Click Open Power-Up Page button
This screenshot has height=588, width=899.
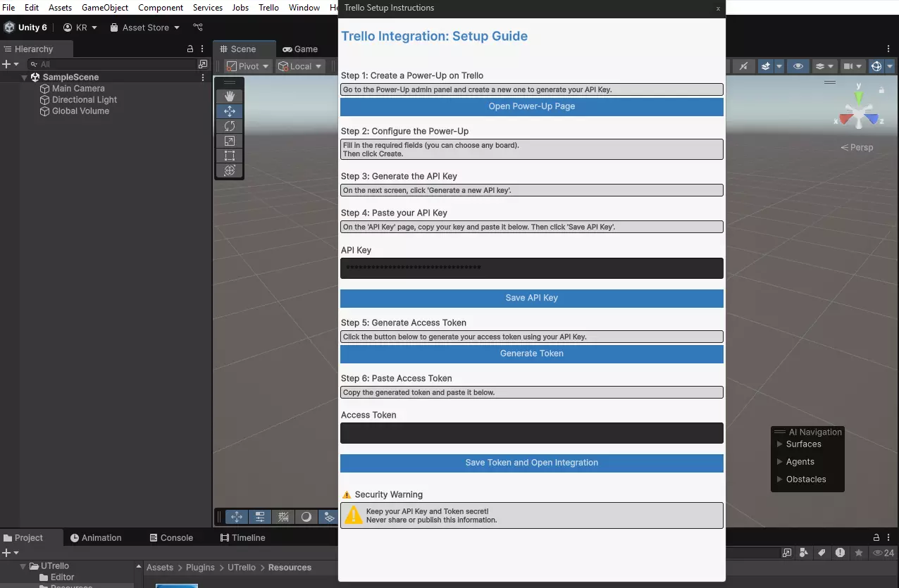tap(532, 106)
